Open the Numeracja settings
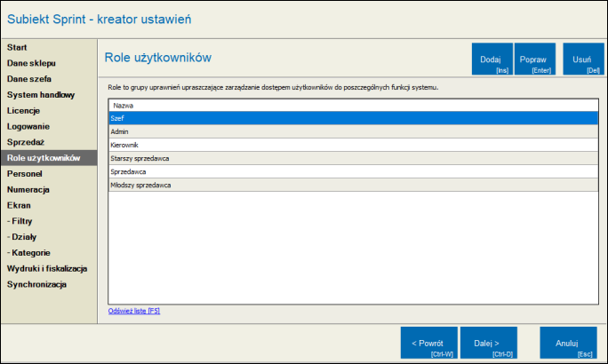Image resolution: width=608 pixels, height=364 pixels. (x=28, y=190)
